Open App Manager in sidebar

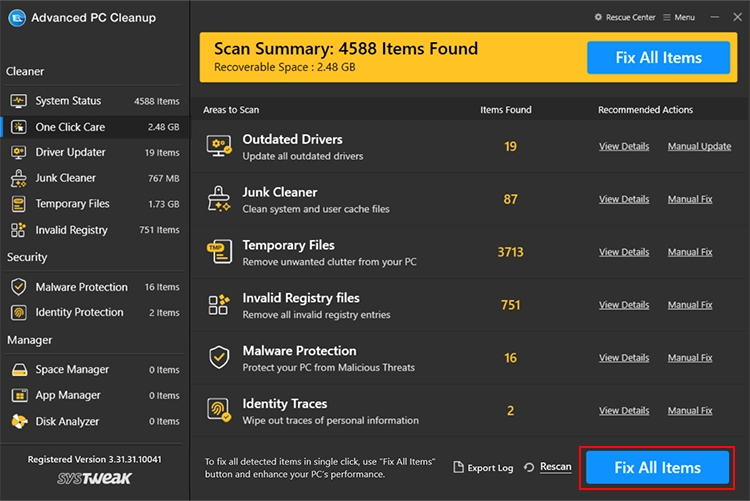pos(95,395)
